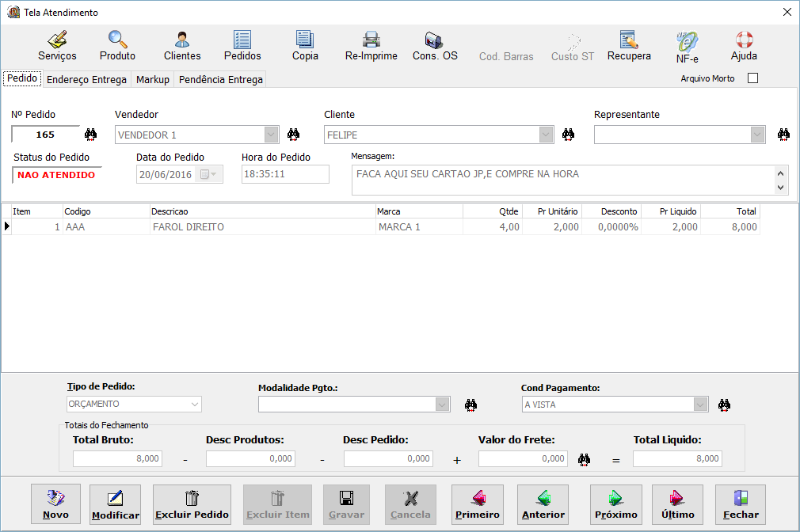
Task: Open the Serviços toolbar icon
Action: coord(57,46)
